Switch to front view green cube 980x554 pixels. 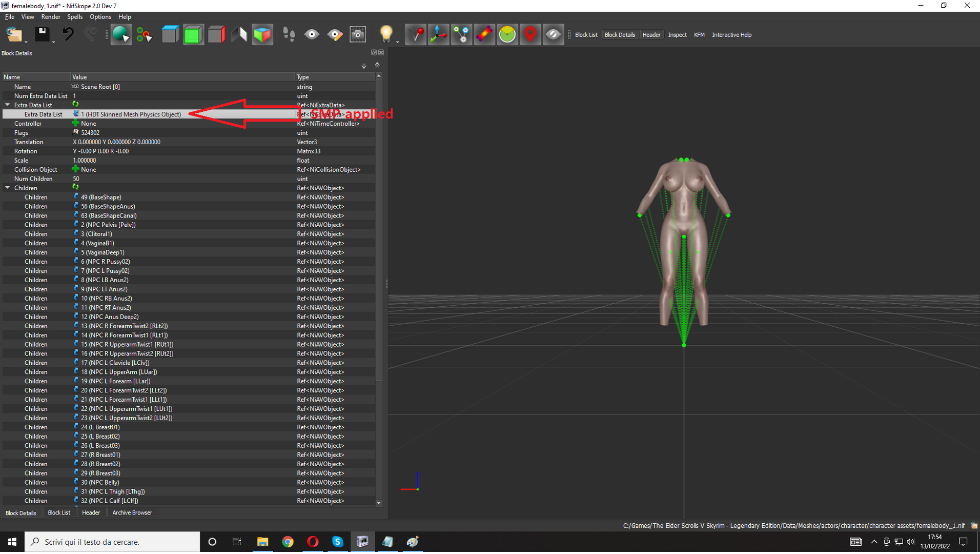193,34
